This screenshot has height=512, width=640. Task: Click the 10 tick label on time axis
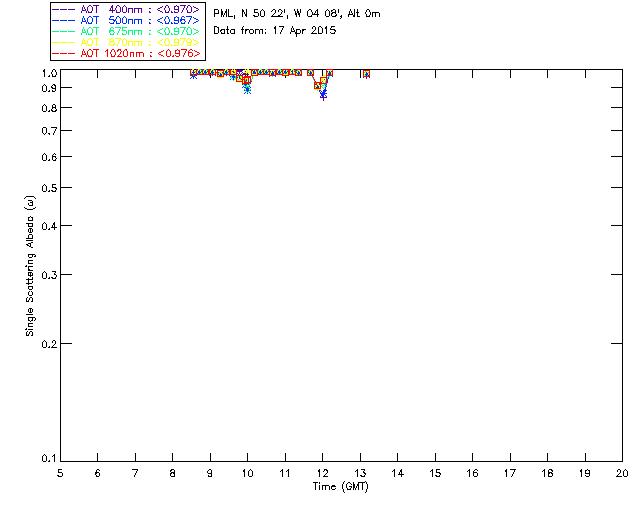247,473
